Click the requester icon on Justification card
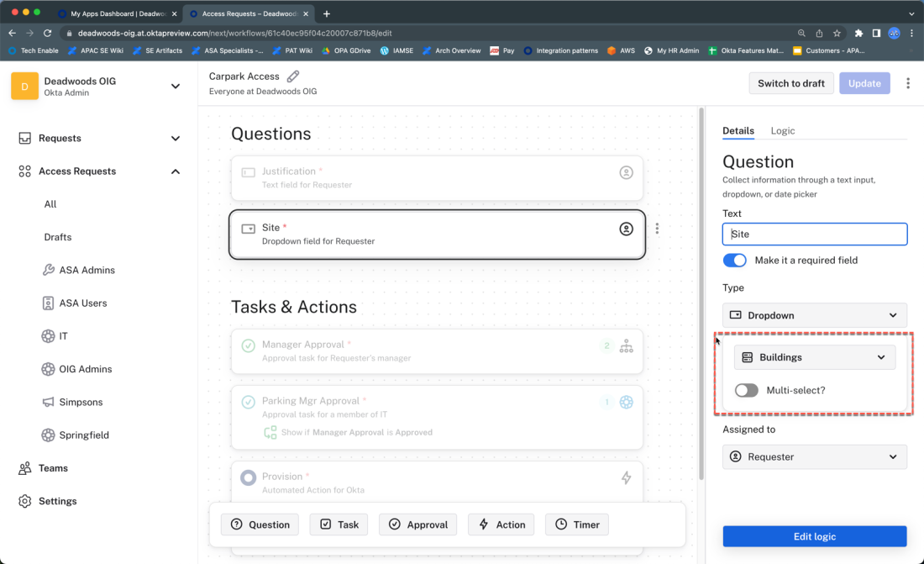The height and width of the screenshot is (564, 924). [x=626, y=172]
